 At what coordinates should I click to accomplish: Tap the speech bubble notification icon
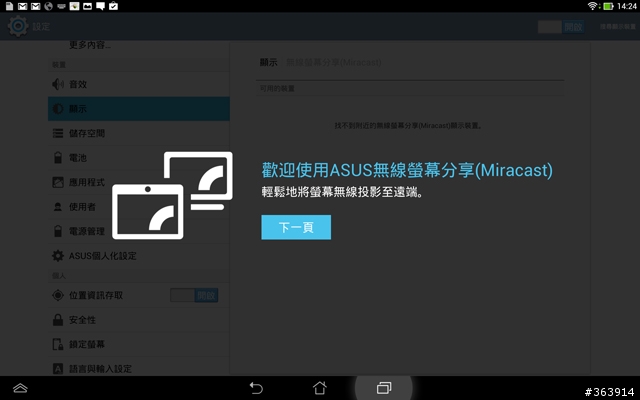(100, 6)
